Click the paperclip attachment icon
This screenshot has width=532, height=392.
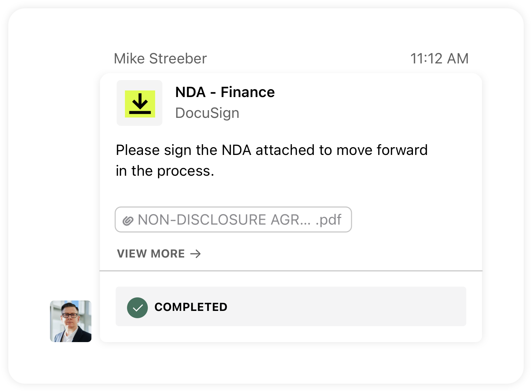pos(128,220)
